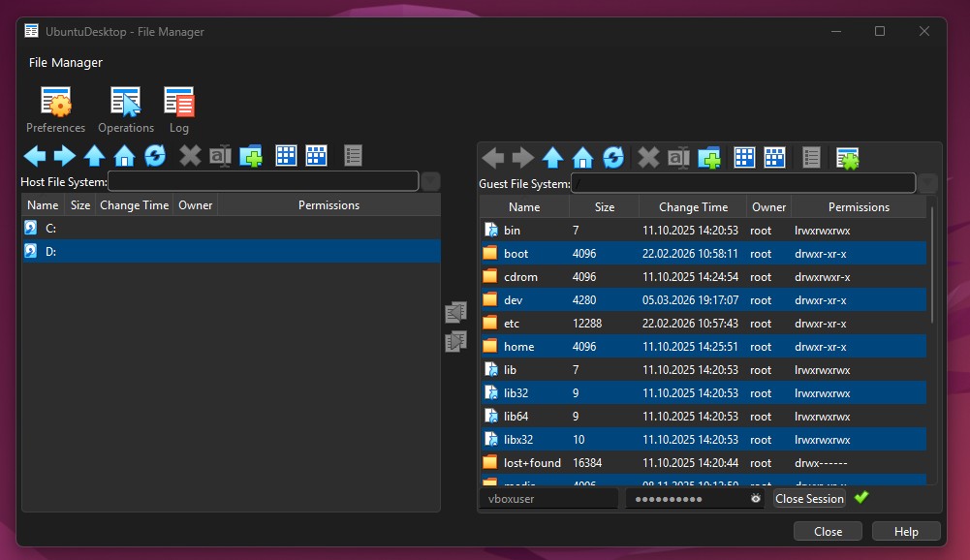Image resolution: width=970 pixels, height=560 pixels.
Task: Click inside the vboxuser username field
Action: coord(548,498)
